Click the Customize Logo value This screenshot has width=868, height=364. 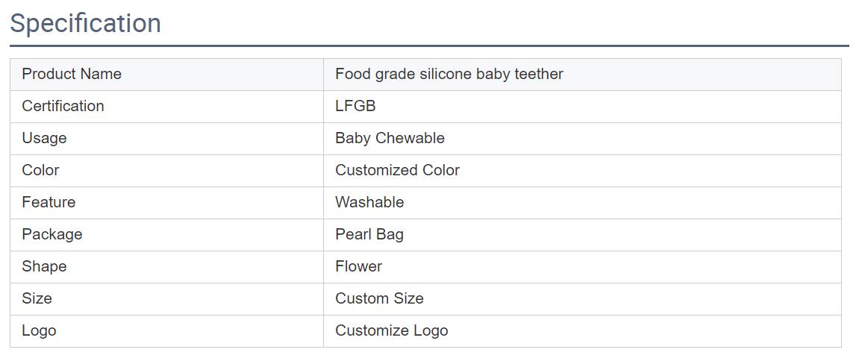(391, 331)
